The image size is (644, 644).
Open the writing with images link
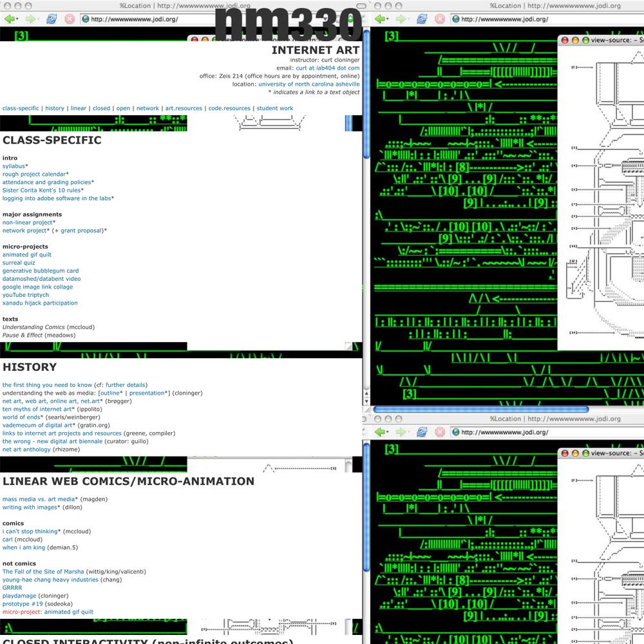pos(31,507)
